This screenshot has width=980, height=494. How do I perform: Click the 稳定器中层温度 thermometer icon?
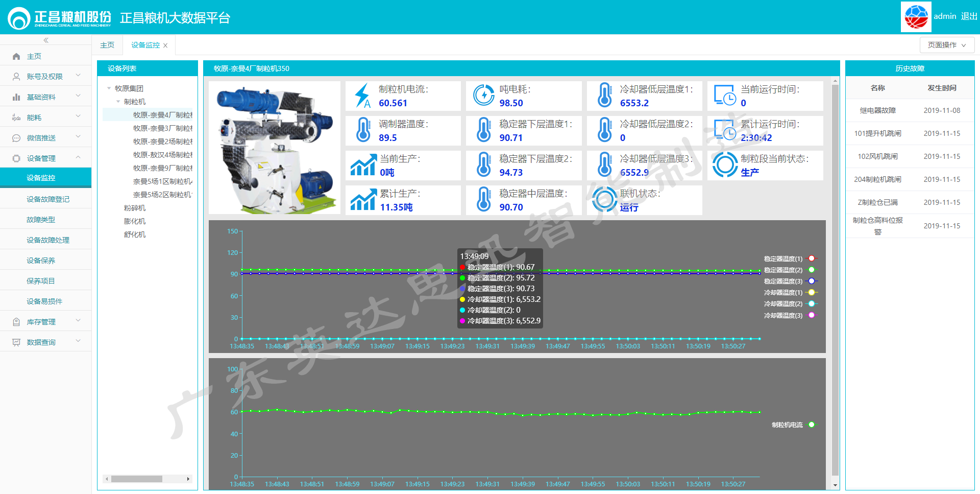484,199
